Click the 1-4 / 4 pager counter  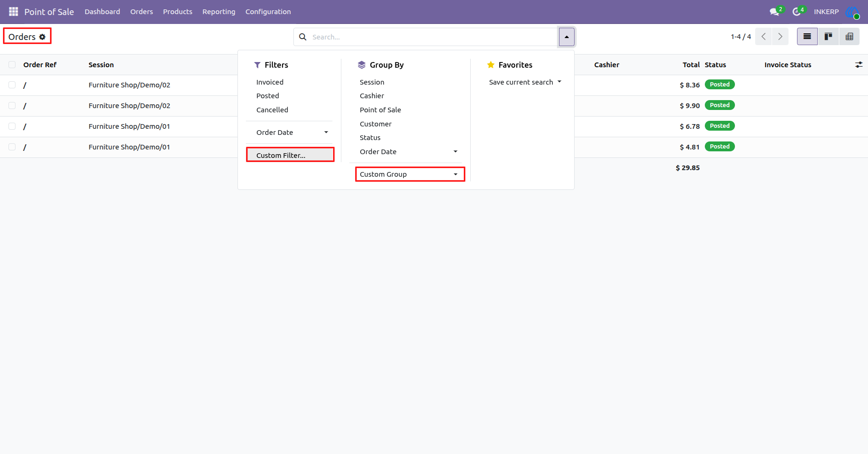click(741, 37)
